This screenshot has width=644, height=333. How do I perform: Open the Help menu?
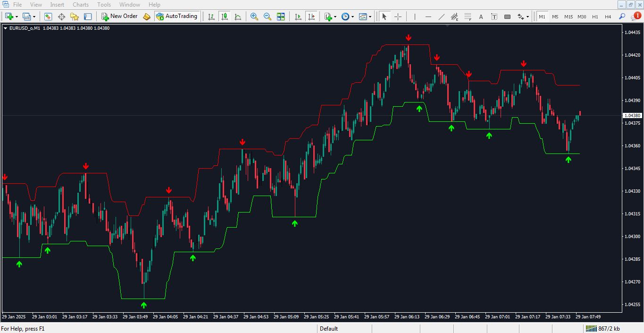pyautogui.click(x=154, y=4)
